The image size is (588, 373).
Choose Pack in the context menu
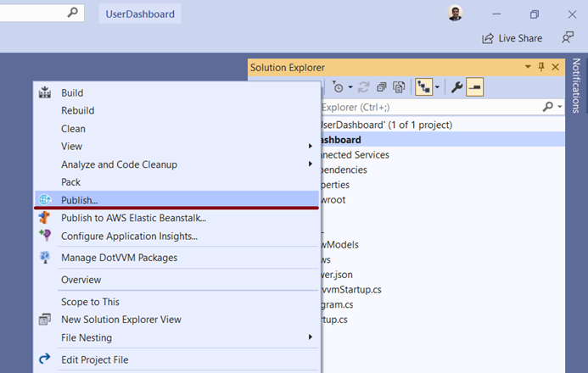click(x=176, y=182)
